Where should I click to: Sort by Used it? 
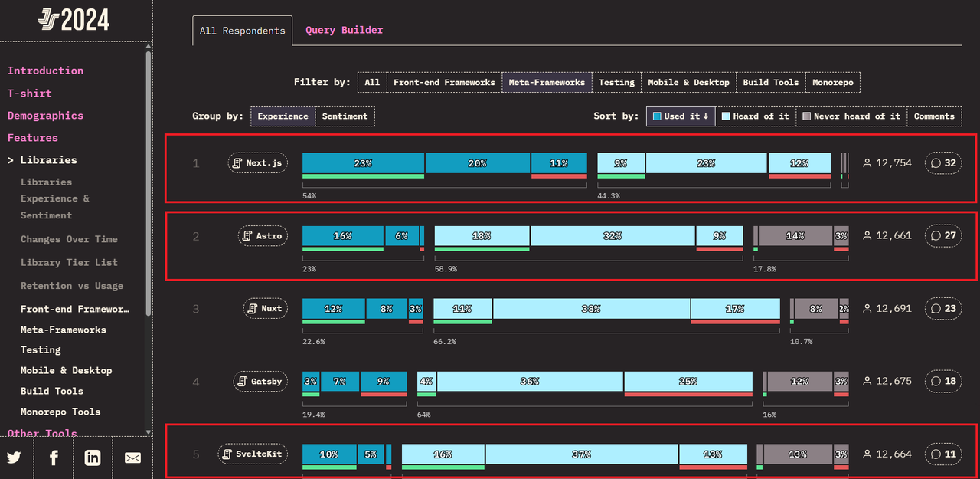[681, 116]
